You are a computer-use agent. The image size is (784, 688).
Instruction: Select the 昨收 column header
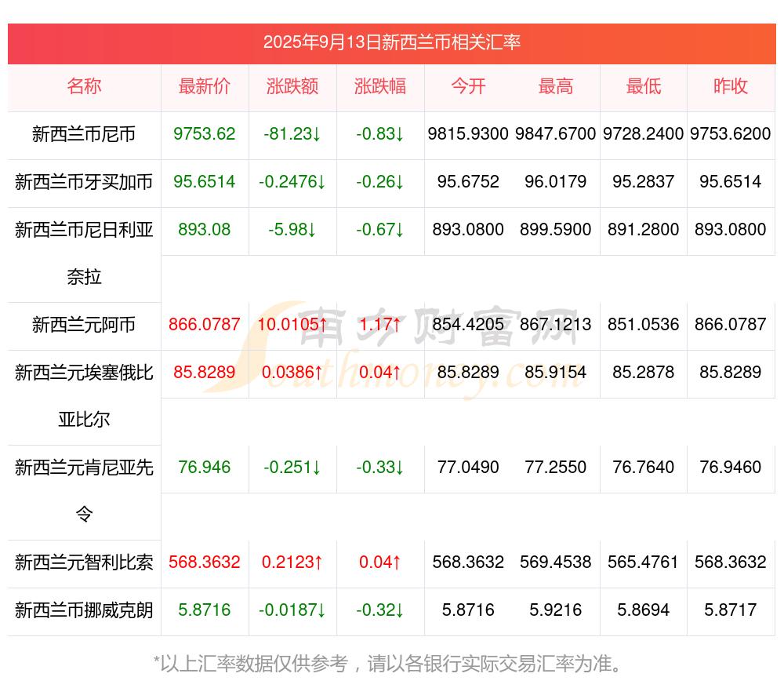(731, 86)
